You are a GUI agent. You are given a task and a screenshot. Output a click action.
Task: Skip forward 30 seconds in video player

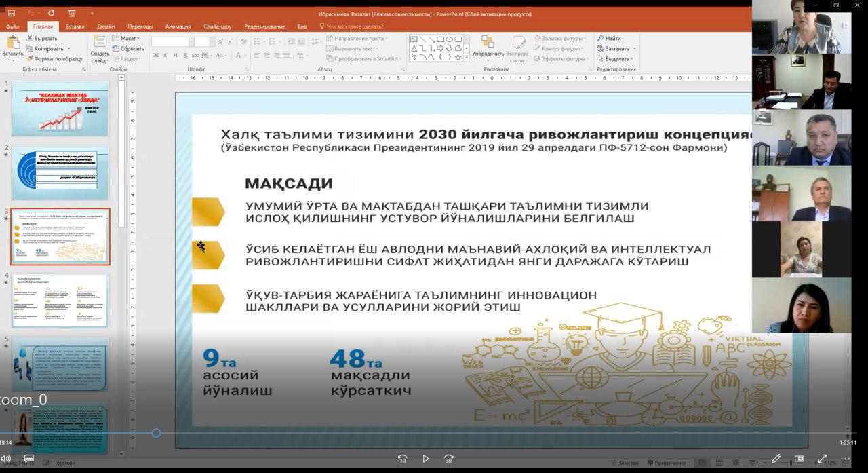click(x=448, y=459)
